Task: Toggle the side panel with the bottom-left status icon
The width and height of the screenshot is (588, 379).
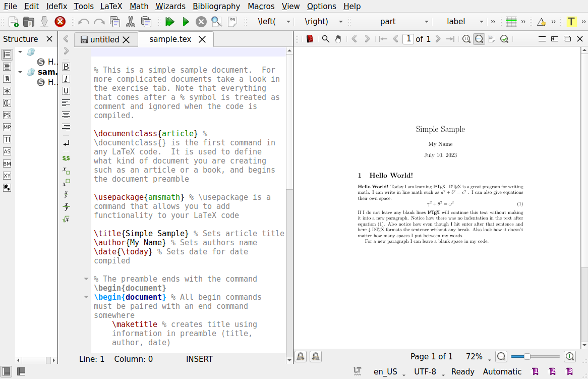Action: coord(7,371)
